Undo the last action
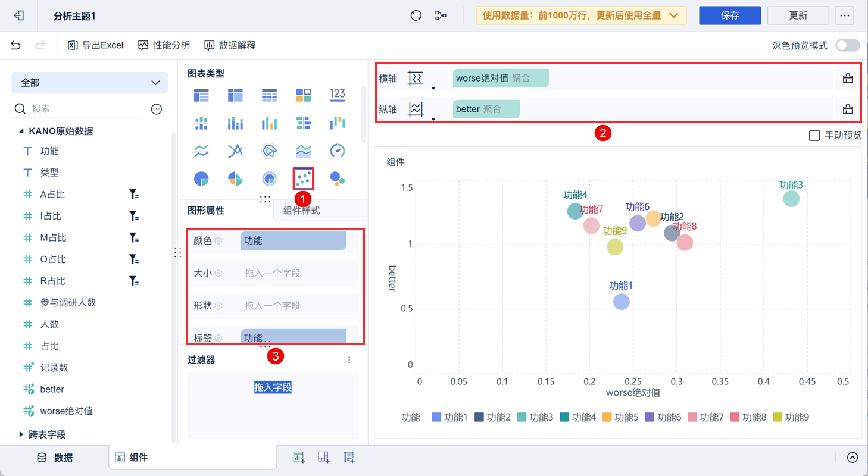Image resolution: width=868 pixels, height=476 pixels. [16, 45]
